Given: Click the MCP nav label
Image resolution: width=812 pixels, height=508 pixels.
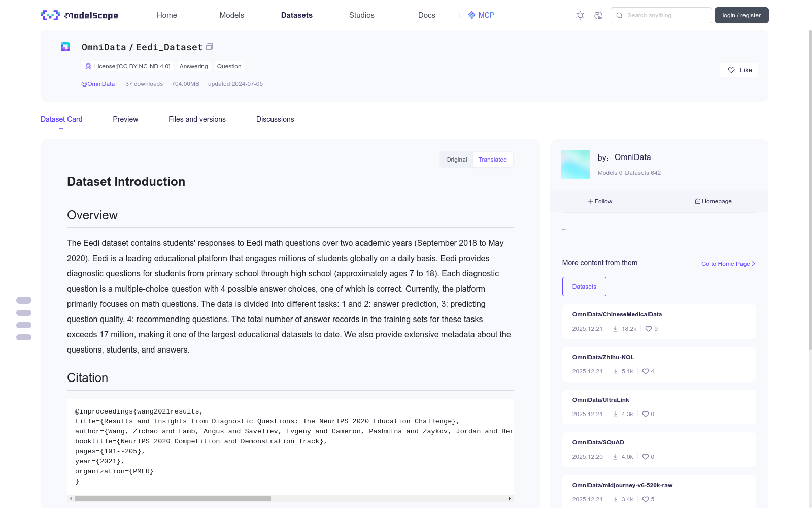Looking at the screenshot, I should (486, 15).
